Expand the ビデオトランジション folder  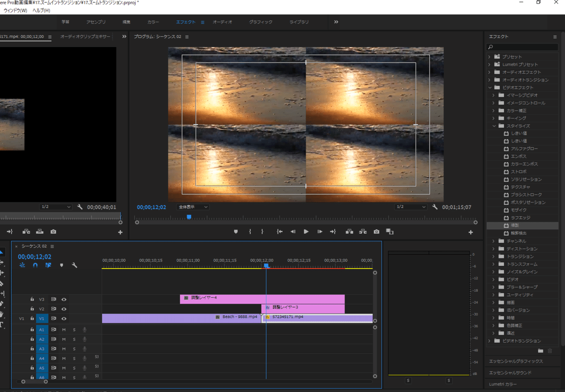(x=489, y=341)
